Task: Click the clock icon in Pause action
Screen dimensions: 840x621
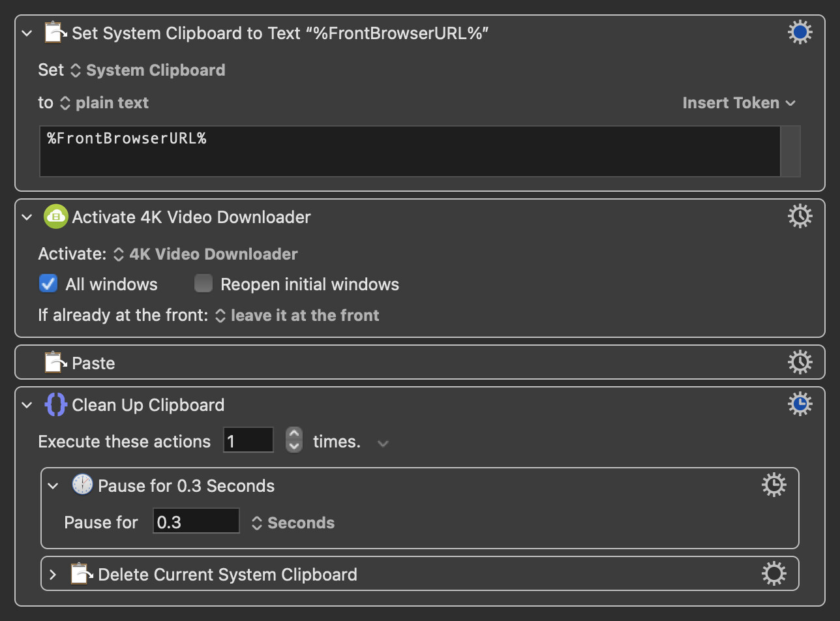Action: (x=82, y=485)
